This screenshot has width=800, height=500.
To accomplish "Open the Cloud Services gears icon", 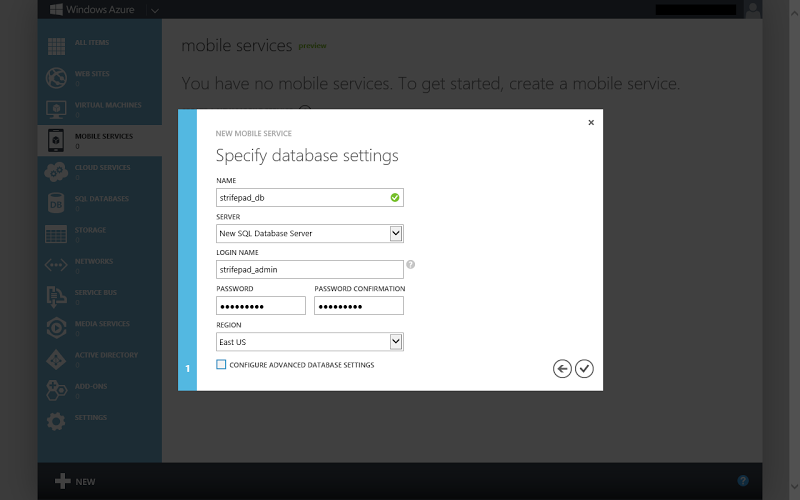I will pos(56,172).
